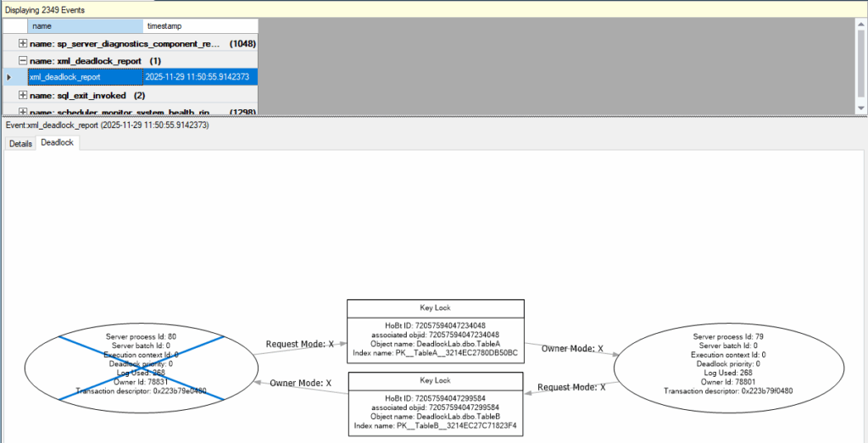This screenshot has height=443, width=868.
Task: Click the Request Mode: X edge from process 80
Action: pyautogui.click(x=300, y=345)
